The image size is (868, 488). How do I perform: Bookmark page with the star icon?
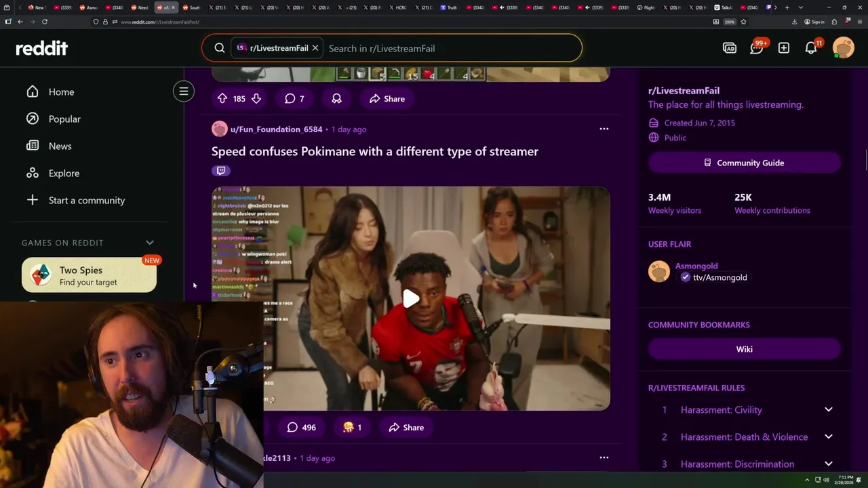click(744, 22)
